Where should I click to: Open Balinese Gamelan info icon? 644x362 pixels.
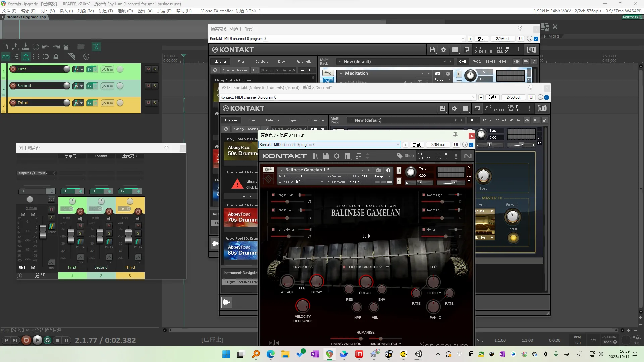(x=388, y=170)
